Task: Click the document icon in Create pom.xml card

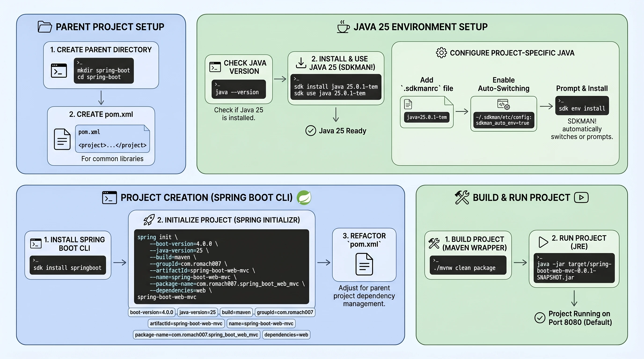Action: [62, 139]
